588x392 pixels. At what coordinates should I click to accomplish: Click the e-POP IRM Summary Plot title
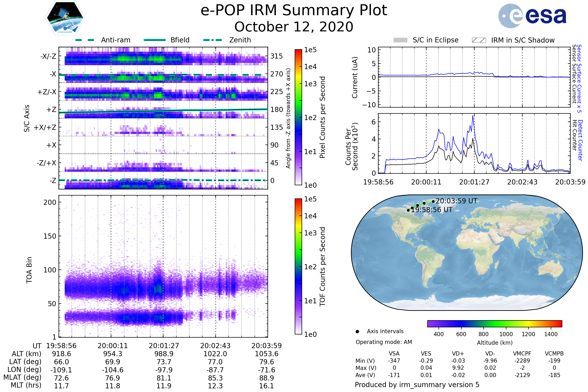pyautogui.click(x=294, y=11)
